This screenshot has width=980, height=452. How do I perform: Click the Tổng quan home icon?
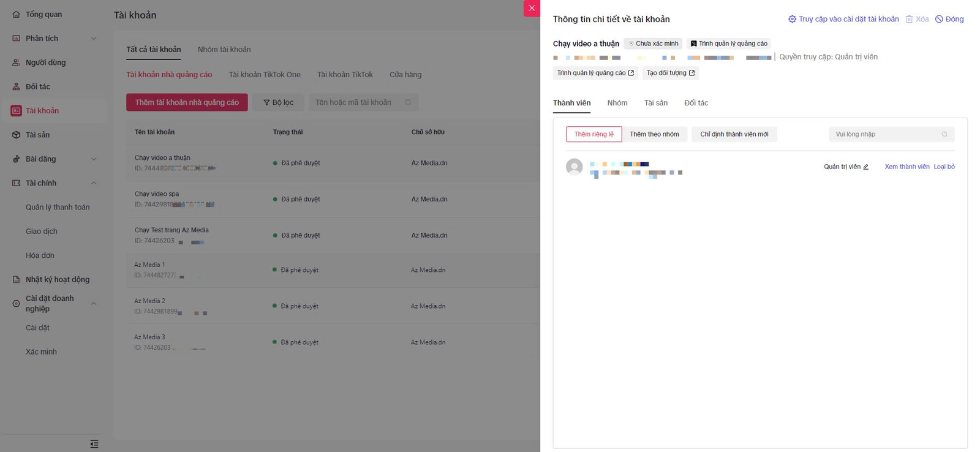16,14
